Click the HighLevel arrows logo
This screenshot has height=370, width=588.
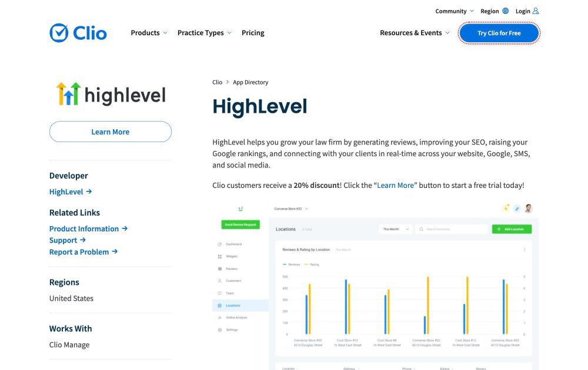(68, 93)
